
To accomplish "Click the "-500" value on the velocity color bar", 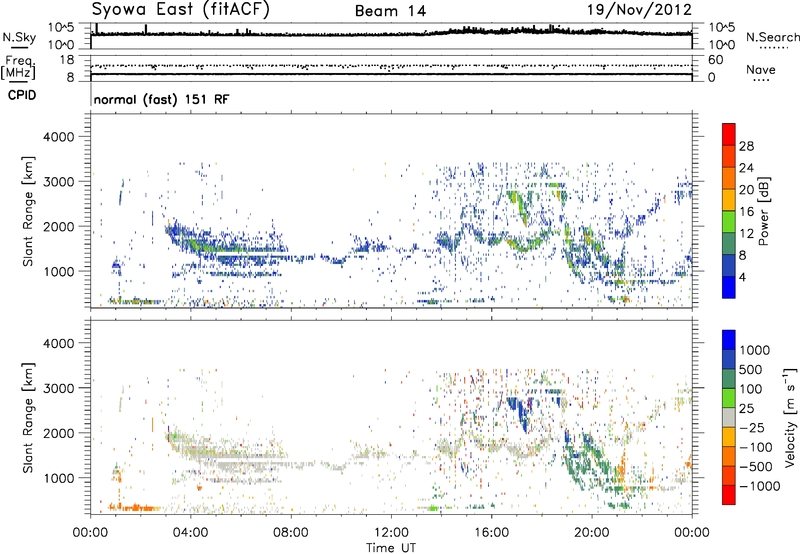I will [756, 466].
